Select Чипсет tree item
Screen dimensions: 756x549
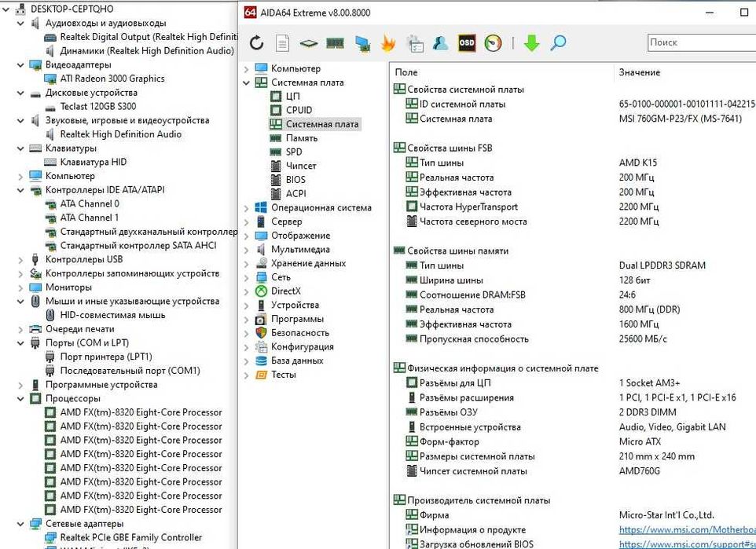tap(301, 166)
